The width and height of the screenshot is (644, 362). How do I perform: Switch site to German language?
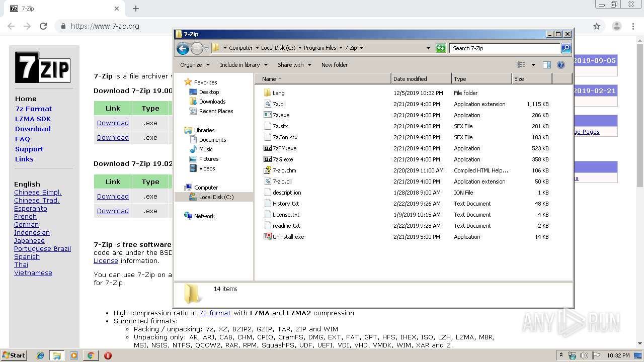26,225
